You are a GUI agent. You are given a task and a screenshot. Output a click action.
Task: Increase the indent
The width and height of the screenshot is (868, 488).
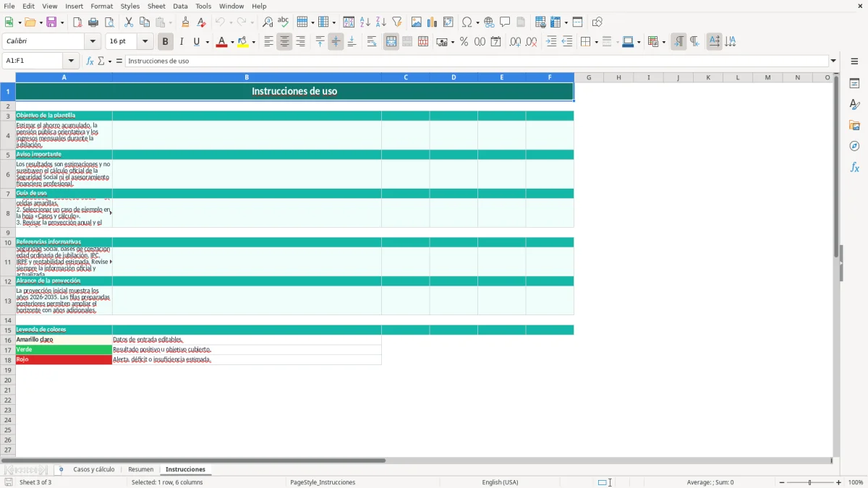pos(551,42)
